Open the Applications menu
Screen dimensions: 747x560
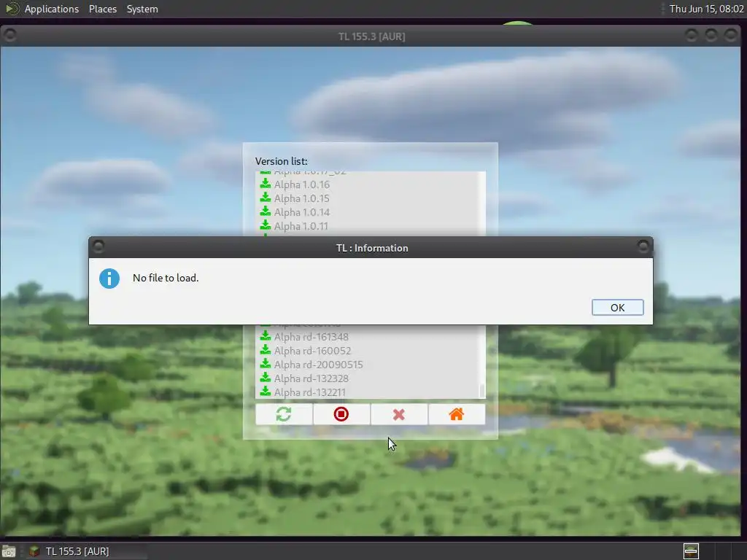(x=52, y=9)
